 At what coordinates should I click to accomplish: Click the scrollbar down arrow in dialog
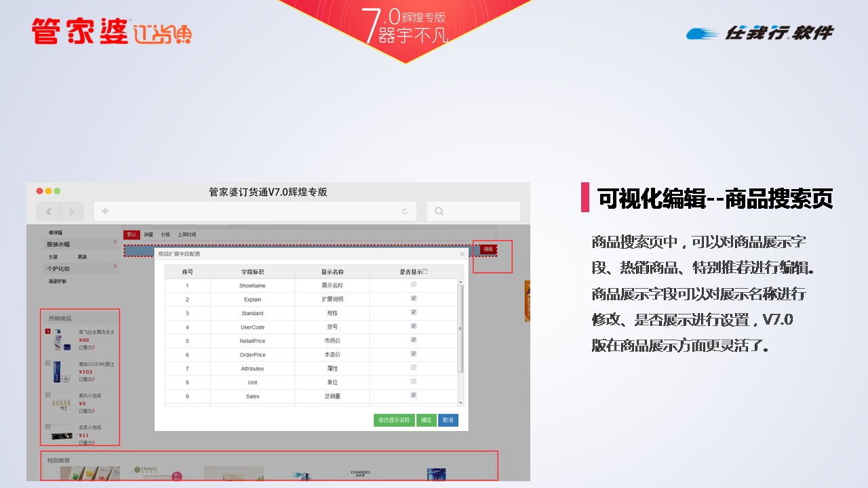(x=461, y=403)
